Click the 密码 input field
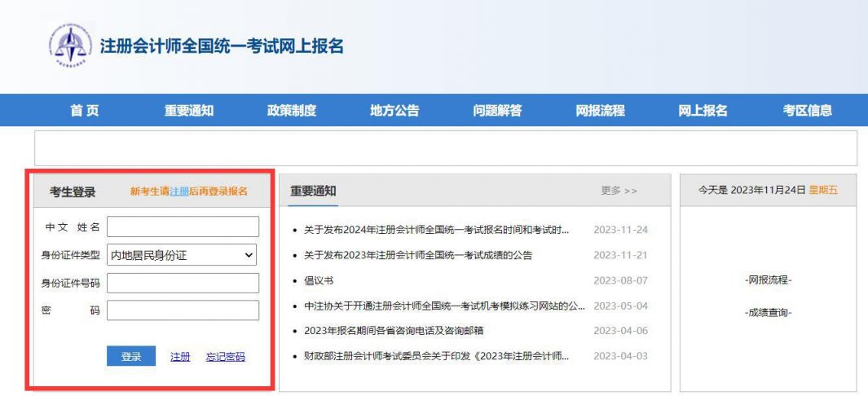Screen dimensions: 868x396 tap(183, 310)
